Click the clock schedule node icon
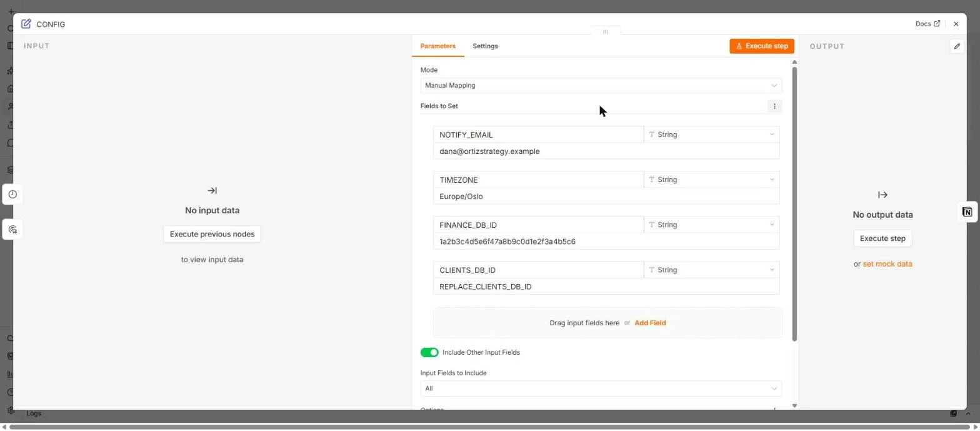This screenshot has height=431, width=980. tap(12, 195)
